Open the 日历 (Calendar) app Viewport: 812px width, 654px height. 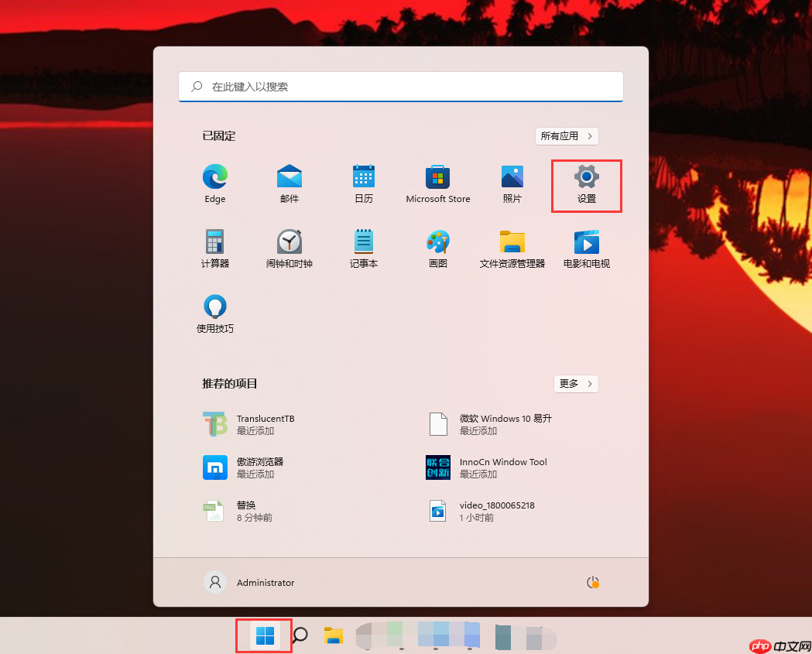[363, 183]
